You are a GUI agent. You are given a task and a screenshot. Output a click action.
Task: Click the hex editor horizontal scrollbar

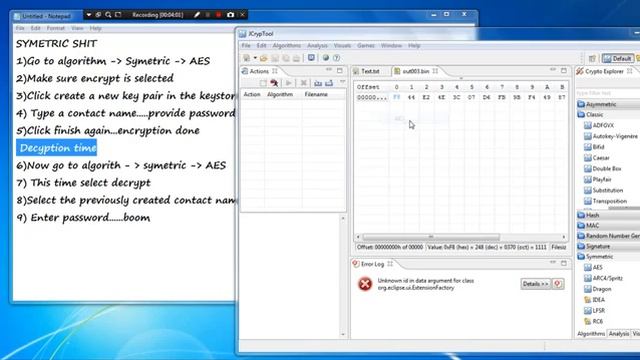[431, 237]
